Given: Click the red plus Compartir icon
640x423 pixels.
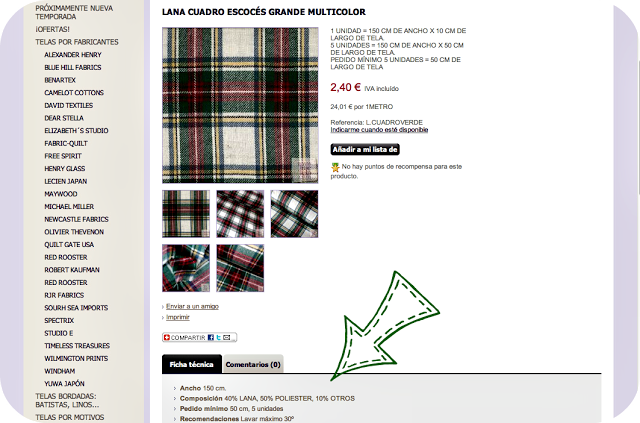Looking at the screenshot, I should [x=167, y=337].
